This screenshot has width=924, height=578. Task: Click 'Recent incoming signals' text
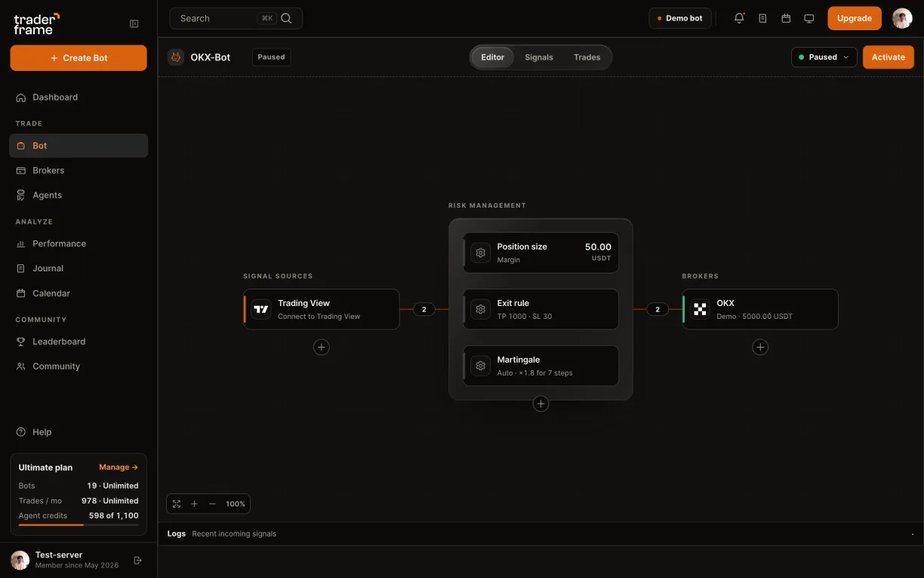234,533
